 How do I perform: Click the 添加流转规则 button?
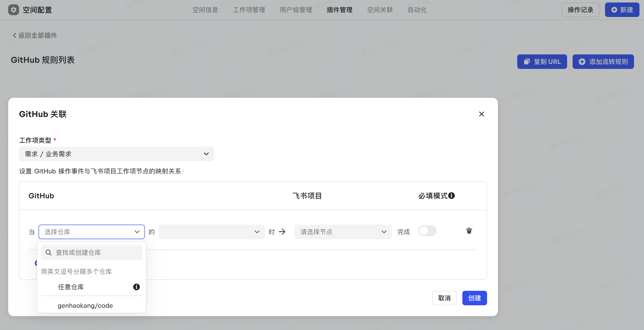click(x=603, y=62)
